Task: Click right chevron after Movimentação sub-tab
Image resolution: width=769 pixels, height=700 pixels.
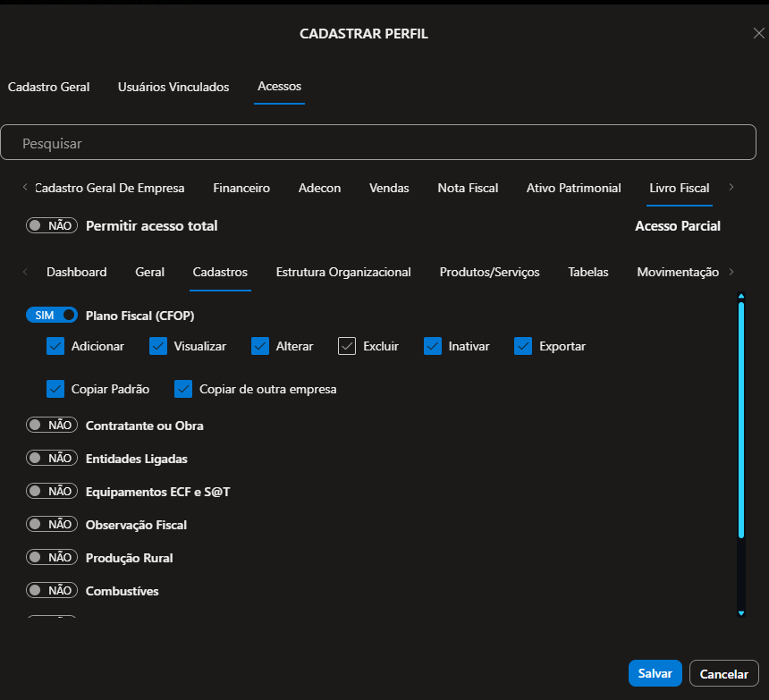Action: point(732,272)
